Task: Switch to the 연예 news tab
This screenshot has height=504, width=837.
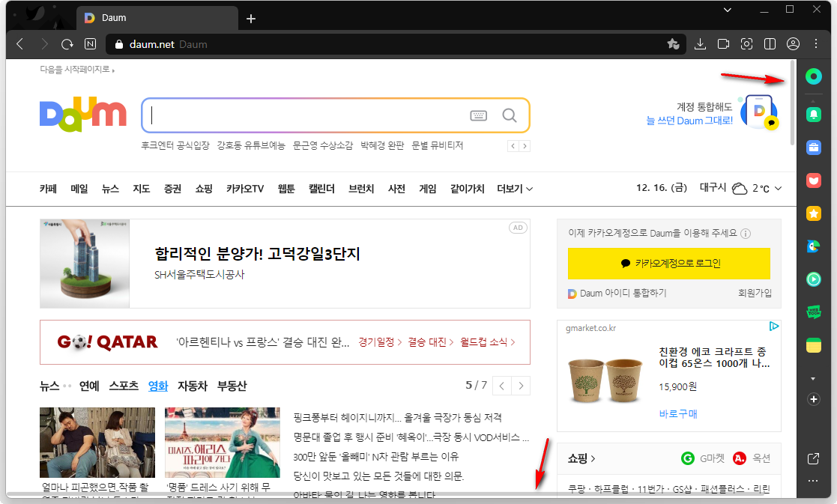Action: point(87,386)
